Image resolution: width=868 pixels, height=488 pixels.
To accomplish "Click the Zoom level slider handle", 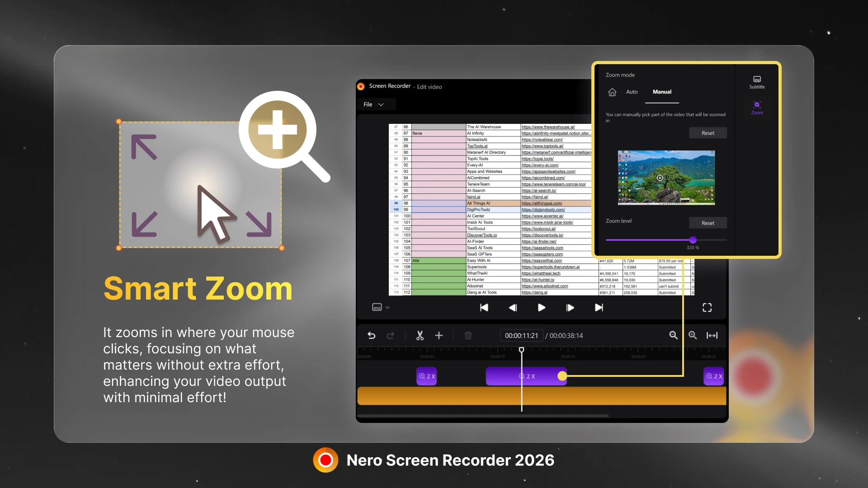I will click(693, 240).
